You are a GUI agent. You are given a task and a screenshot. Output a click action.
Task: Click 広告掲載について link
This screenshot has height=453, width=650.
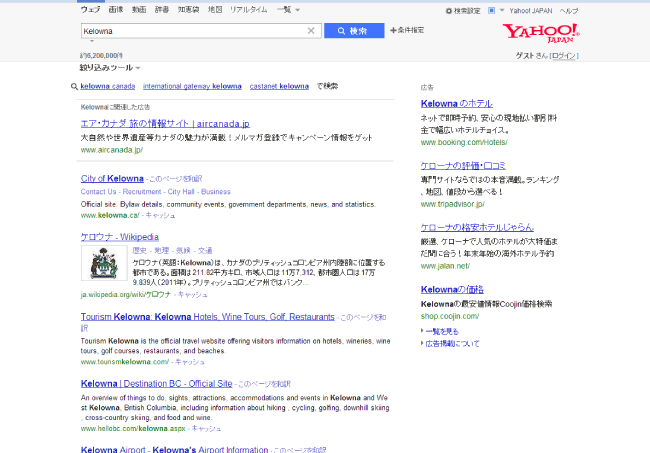point(452,344)
